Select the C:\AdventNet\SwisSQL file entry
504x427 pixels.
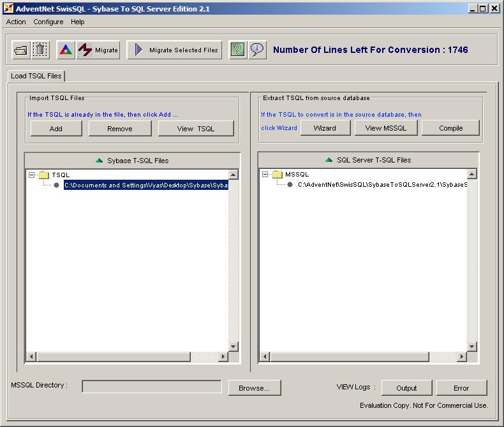tap(382, 185)
